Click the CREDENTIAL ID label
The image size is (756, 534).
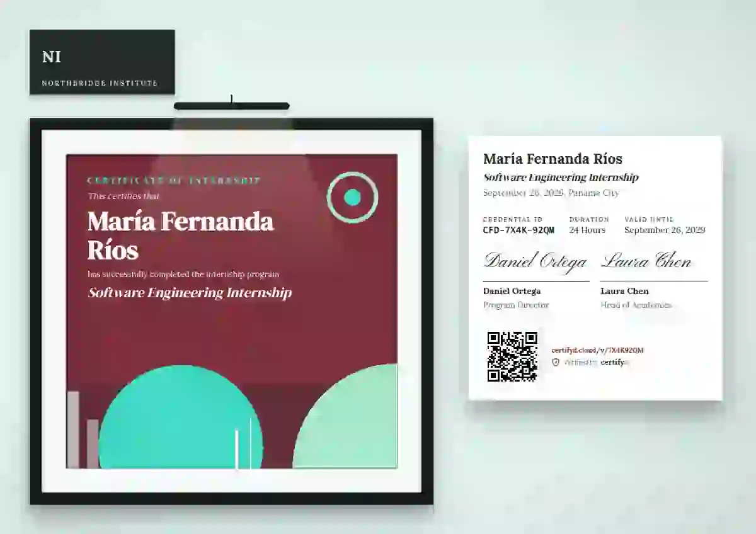(x=513, y=219)
